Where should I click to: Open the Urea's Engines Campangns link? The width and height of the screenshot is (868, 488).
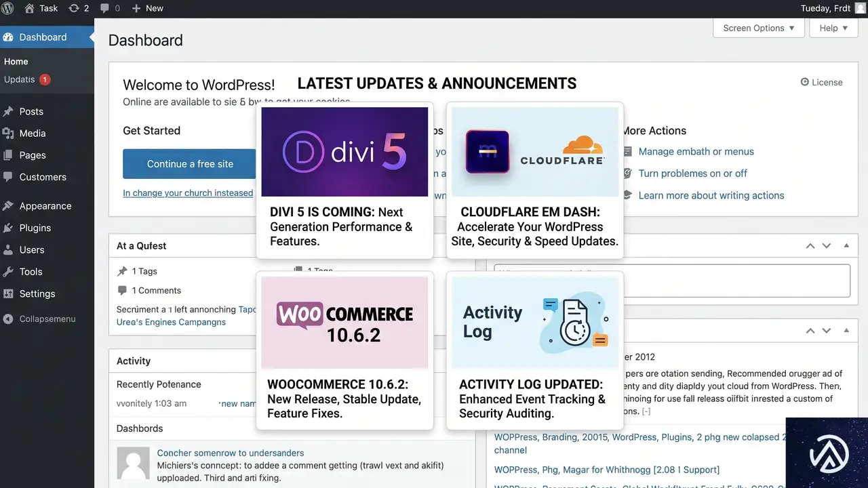pyautogui.click(x=171, y=322)
